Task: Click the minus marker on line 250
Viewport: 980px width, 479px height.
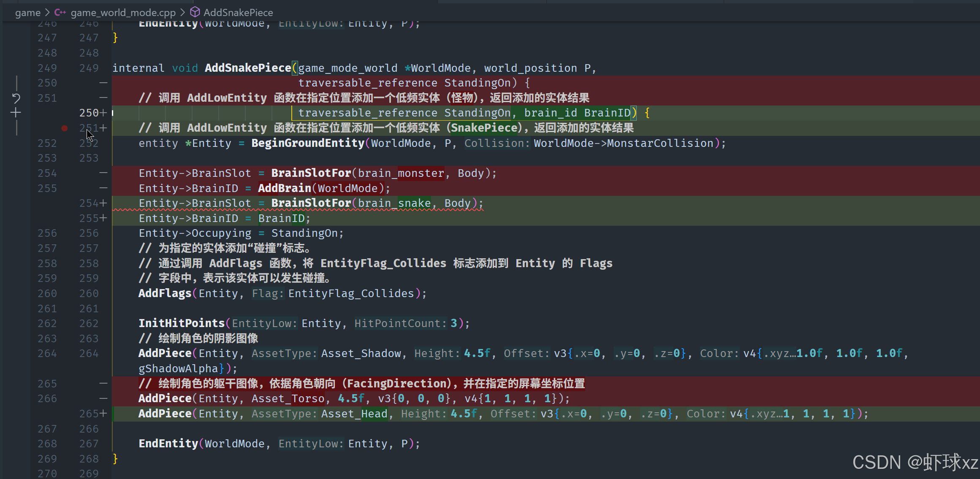Action: pyautogui.click(x=103, y=83)
